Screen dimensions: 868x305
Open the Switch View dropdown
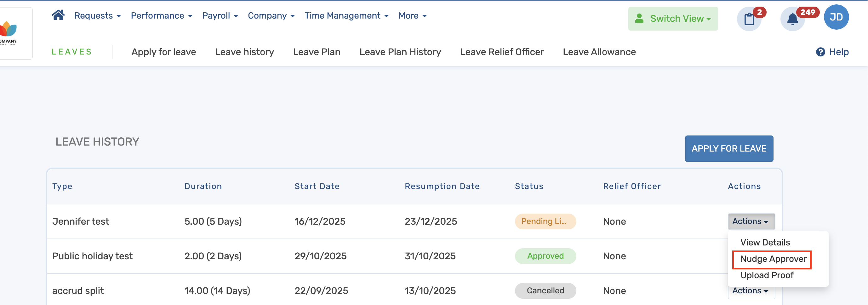pyautogui.click(x=673, y=19)
